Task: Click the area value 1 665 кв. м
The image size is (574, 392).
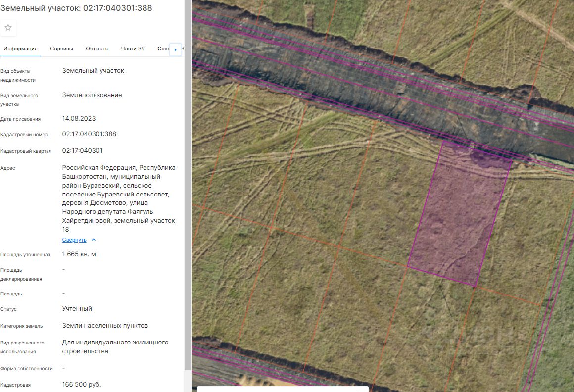Action: pos(79,254)
